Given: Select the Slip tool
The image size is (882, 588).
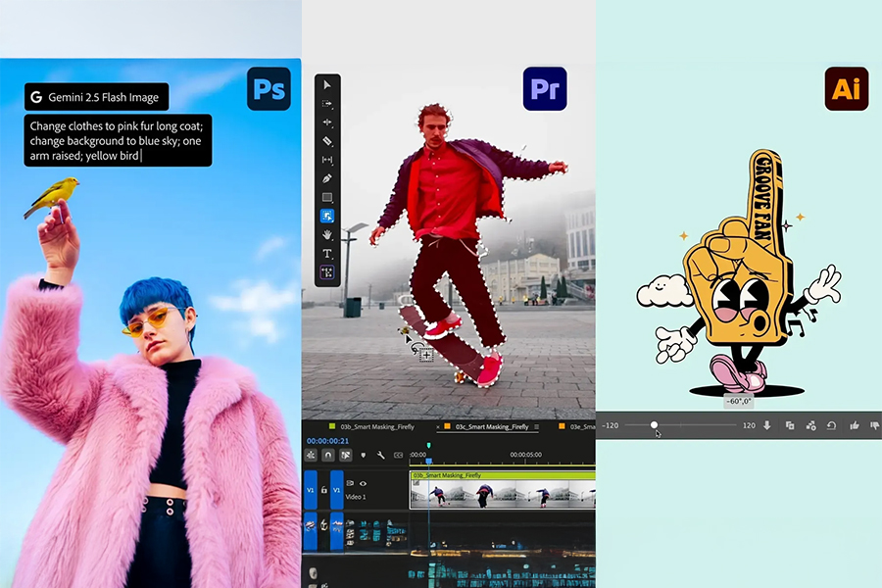Looking at the screenshot, I should click(x=327, y=160).
